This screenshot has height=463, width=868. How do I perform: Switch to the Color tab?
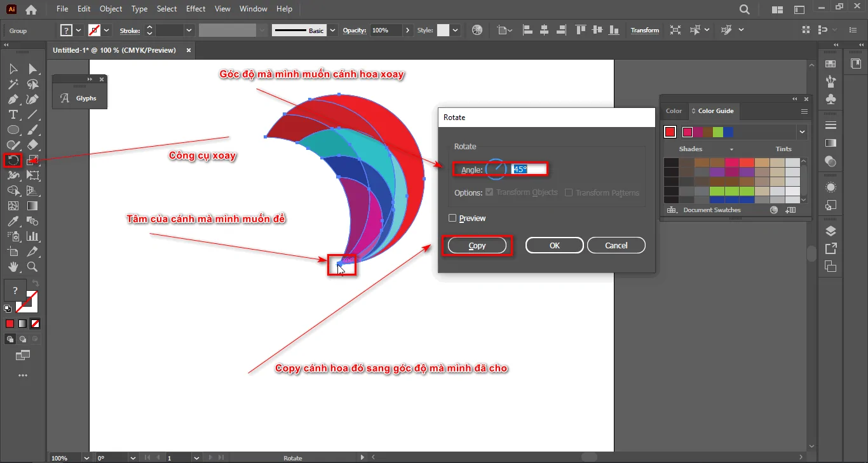[674, 111]
